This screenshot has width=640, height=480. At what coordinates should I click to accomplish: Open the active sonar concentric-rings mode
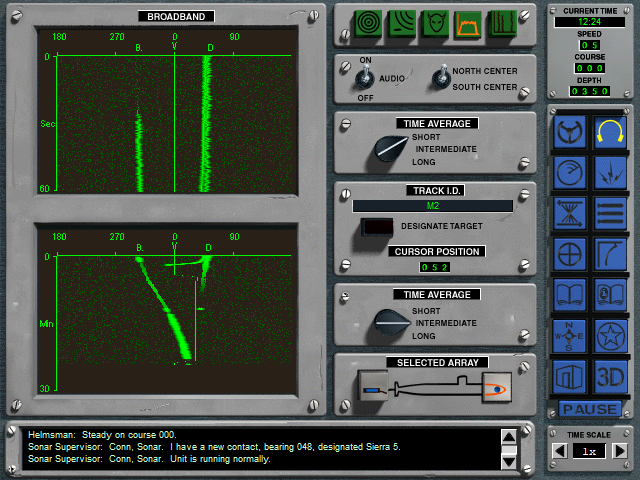click(x=368, y=23)
